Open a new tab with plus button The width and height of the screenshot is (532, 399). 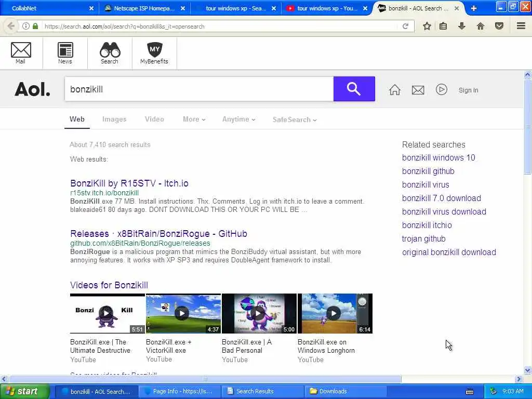[x=474, y=8]
